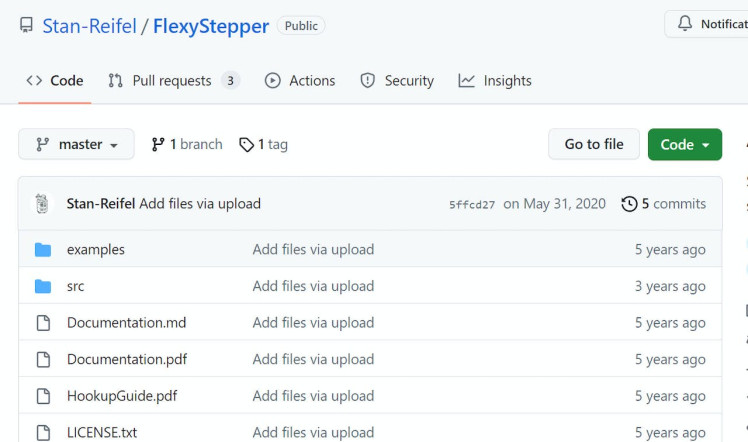The width and height of the screenshot is (748, 442).
Task: Click the Stan-Reifel avatar in commit row
Action: point(42,204)
